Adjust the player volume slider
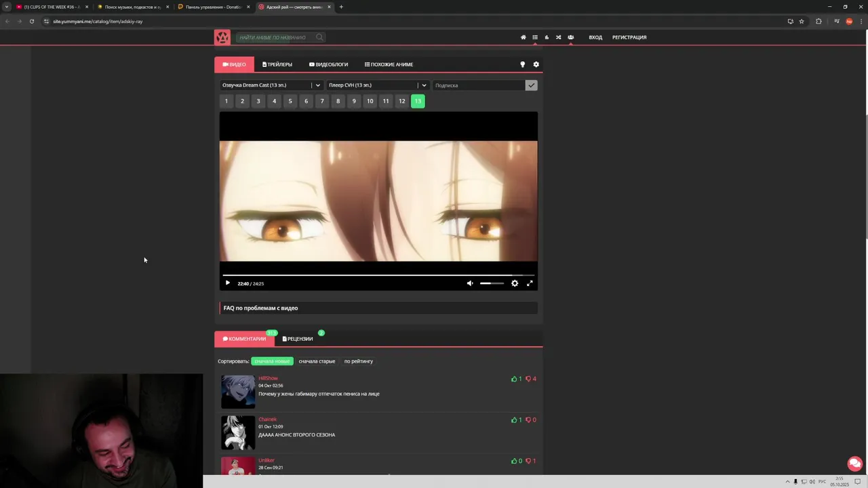Screen dimensions: 868x488 492,283
